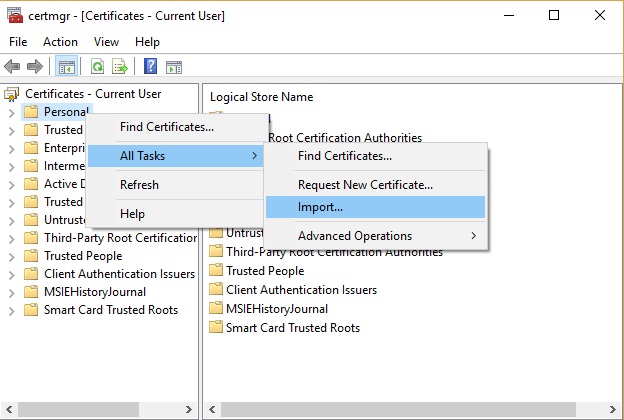Click the Export List toolbar icon
This screenshot has height=420, width=624.
click(120, 67)
